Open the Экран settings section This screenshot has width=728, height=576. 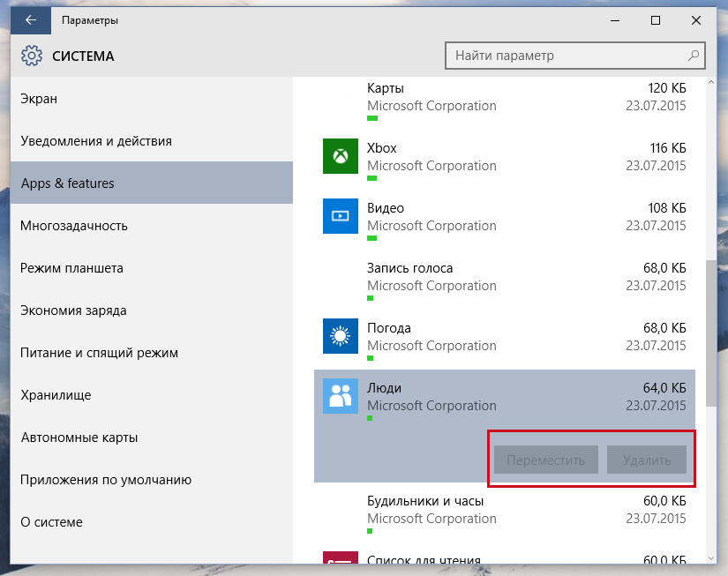[x=152, y=99]
